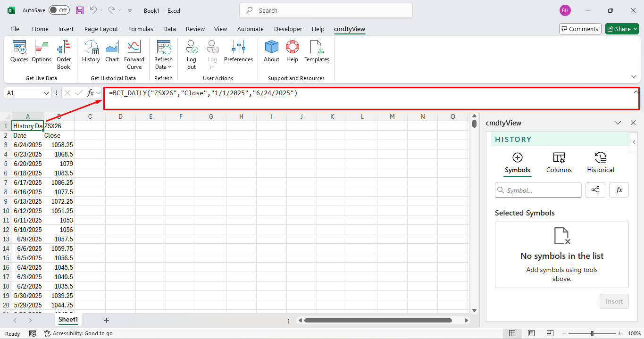Open the Forward Curve tool
This screenshot has width=644, height=339.
(x=134, y=55)
